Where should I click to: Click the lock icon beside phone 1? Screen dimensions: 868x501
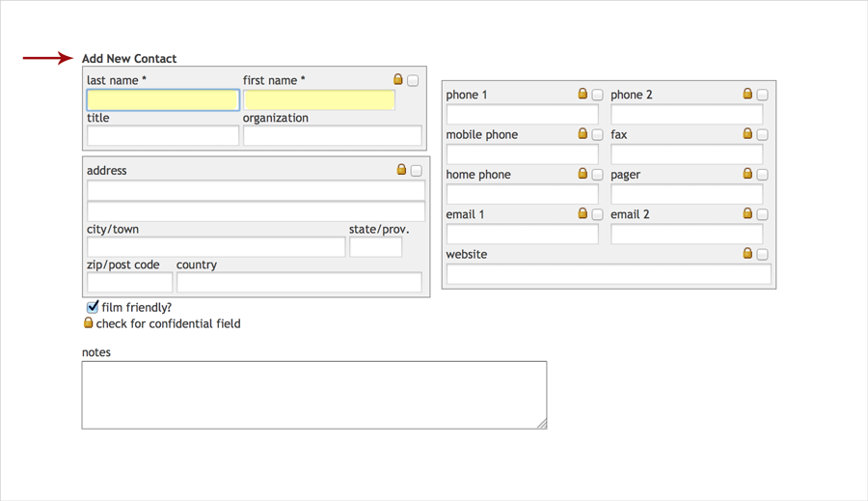pyautogui.click(x=583, y=94)
